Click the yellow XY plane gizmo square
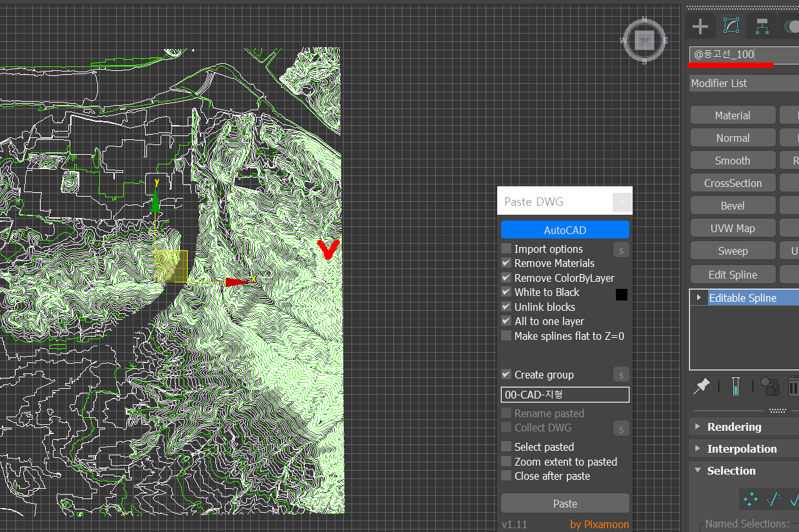This screenshot has width=799, height=532. pos(171,266)
